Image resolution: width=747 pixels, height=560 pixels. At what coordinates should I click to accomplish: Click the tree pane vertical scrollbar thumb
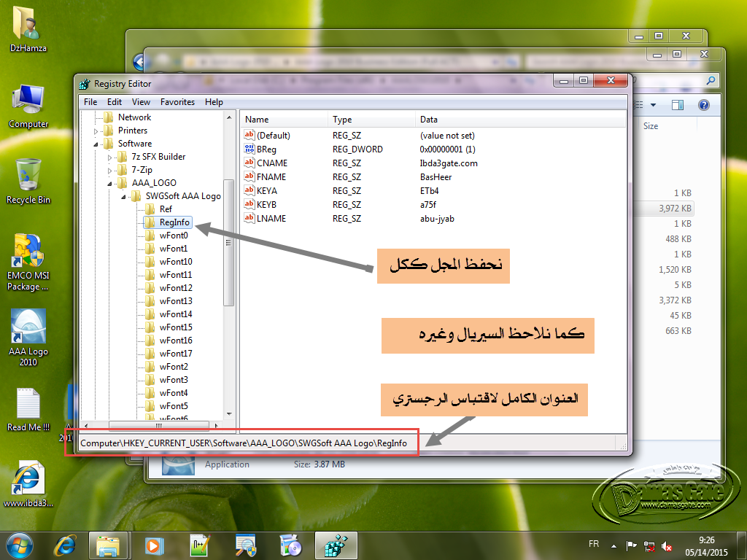point(228,242)
